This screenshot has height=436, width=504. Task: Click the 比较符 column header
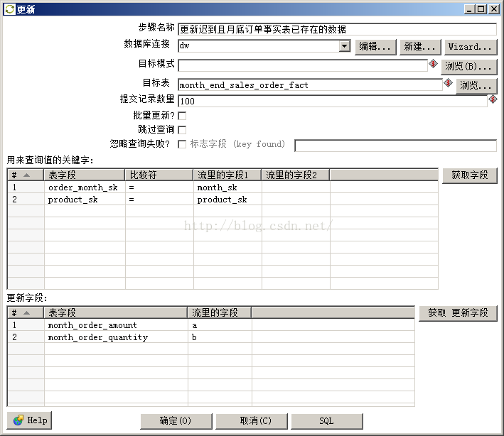[x=159, y=175]
